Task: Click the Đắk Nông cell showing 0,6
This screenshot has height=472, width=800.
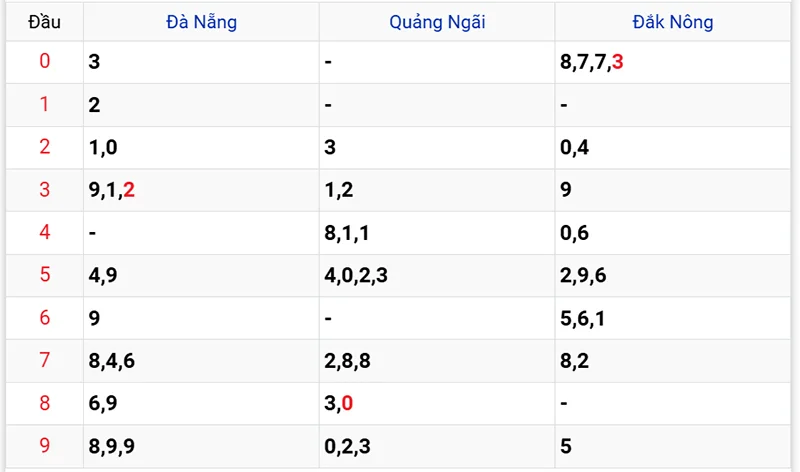Action: click(x=575, y=233)
